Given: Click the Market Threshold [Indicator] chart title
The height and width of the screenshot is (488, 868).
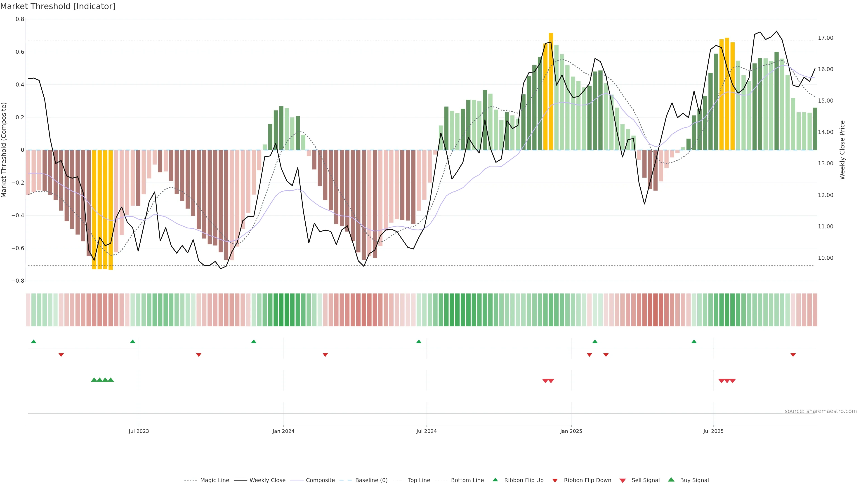Looking at the screenshot, I should coord(58,6).
